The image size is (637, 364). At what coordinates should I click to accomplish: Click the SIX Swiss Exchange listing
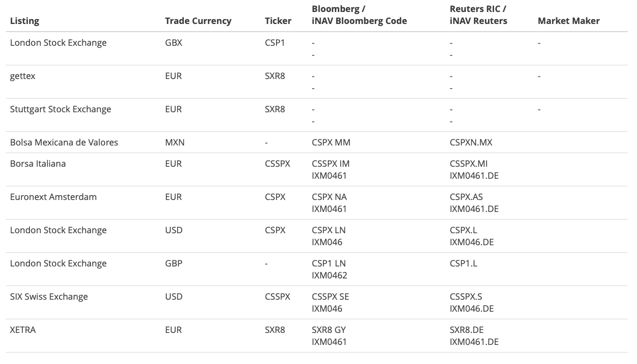tap(49, 296)
